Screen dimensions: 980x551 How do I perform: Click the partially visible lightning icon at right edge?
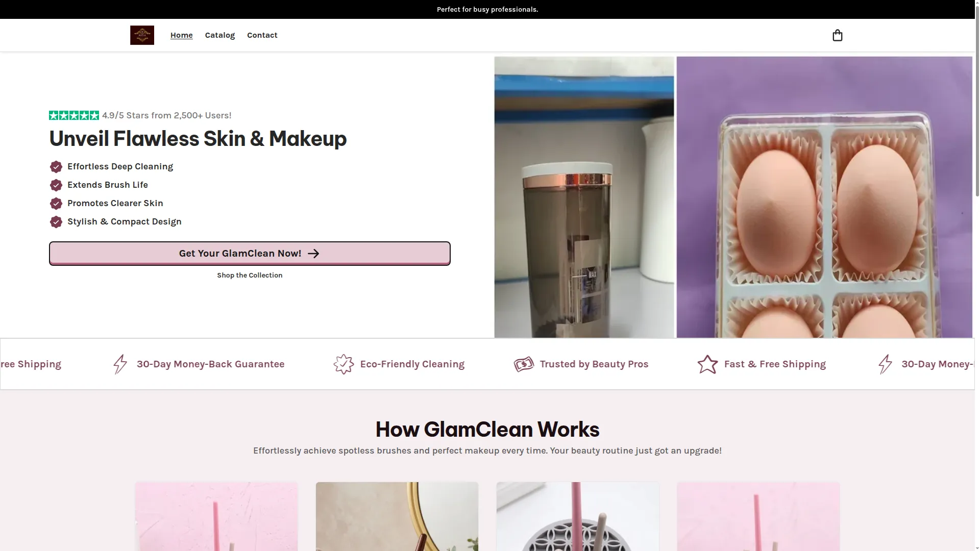(886, 364)
